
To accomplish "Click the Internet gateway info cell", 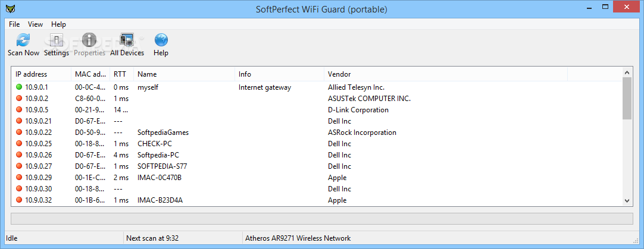I will pyautogui.click(x=265, y=87).
